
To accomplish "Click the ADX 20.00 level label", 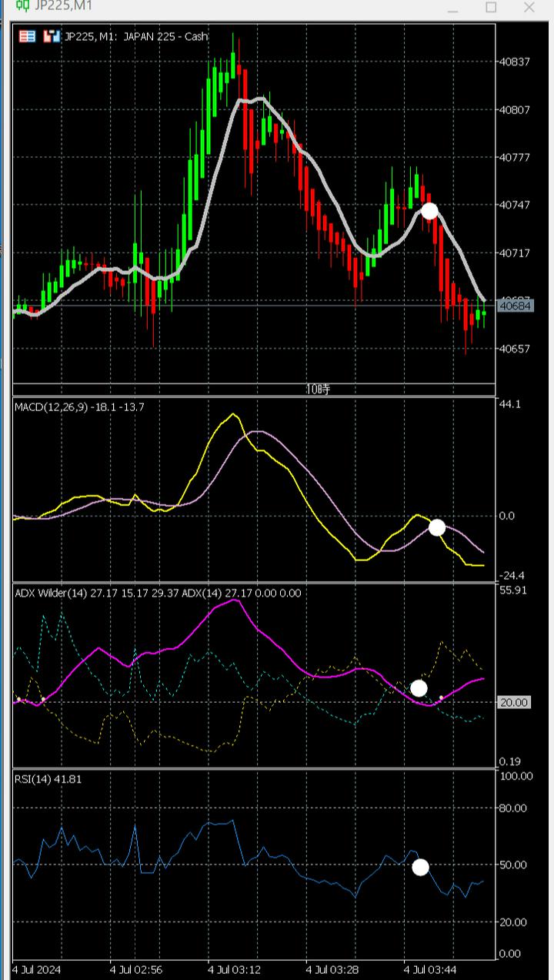I will coord(514,702).
